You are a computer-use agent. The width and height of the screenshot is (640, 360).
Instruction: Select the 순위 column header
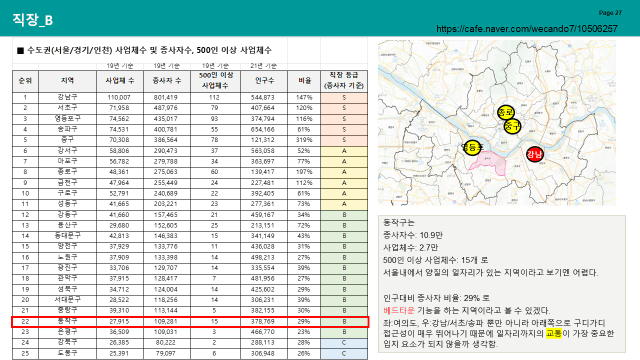coord(25,81)
